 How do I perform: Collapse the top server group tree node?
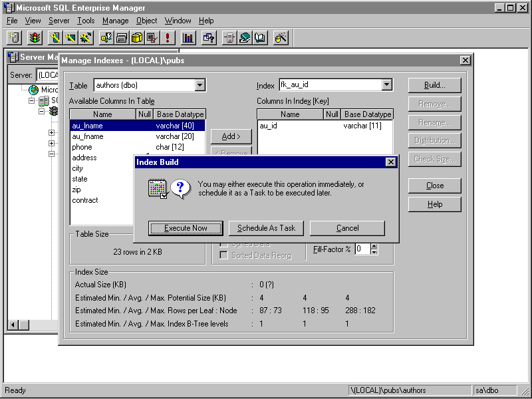click(31, 101)
